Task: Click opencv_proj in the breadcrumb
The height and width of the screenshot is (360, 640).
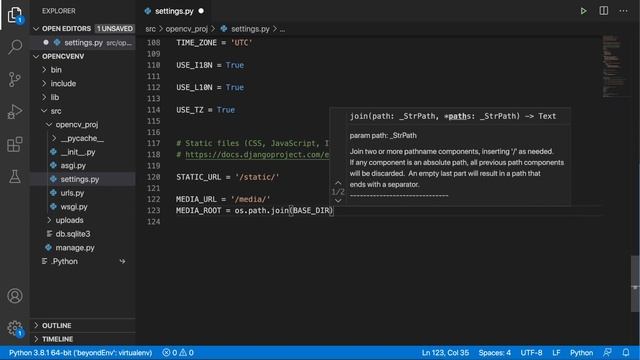Action: [187, 29]
